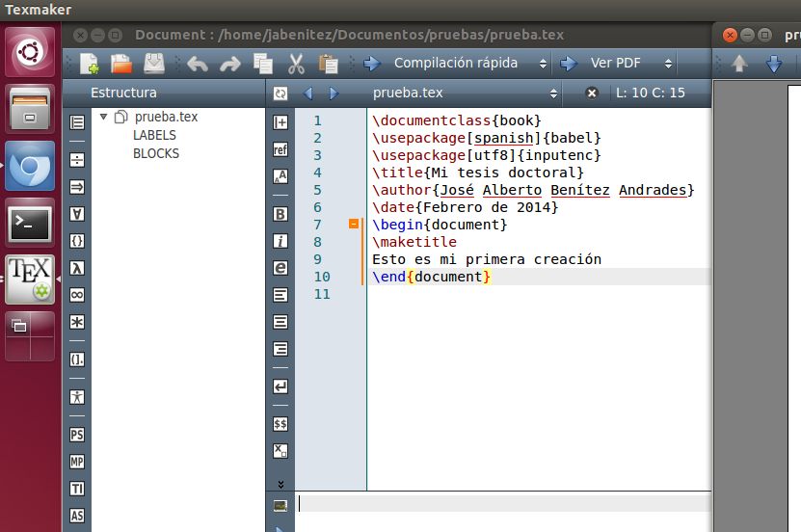Open the font size icon
801x532 pixels.
coord(280,176)
